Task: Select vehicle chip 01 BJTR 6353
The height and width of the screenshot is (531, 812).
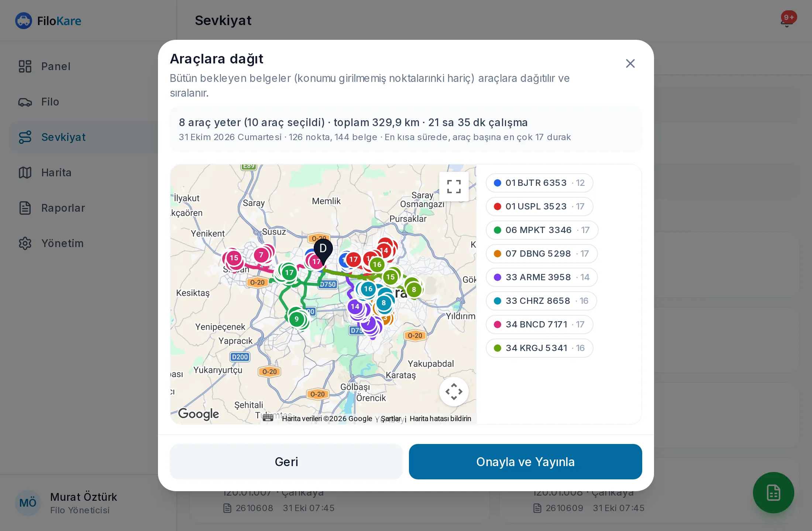Action: click(539, 183)
